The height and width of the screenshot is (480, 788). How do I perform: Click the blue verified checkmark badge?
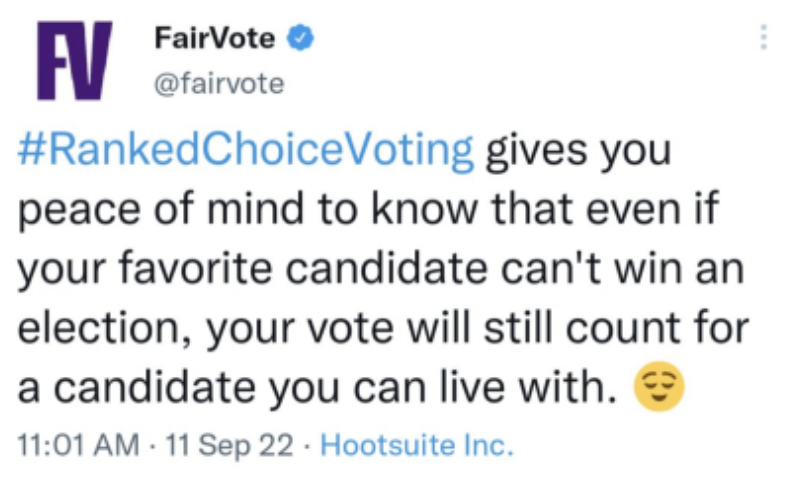300,38
